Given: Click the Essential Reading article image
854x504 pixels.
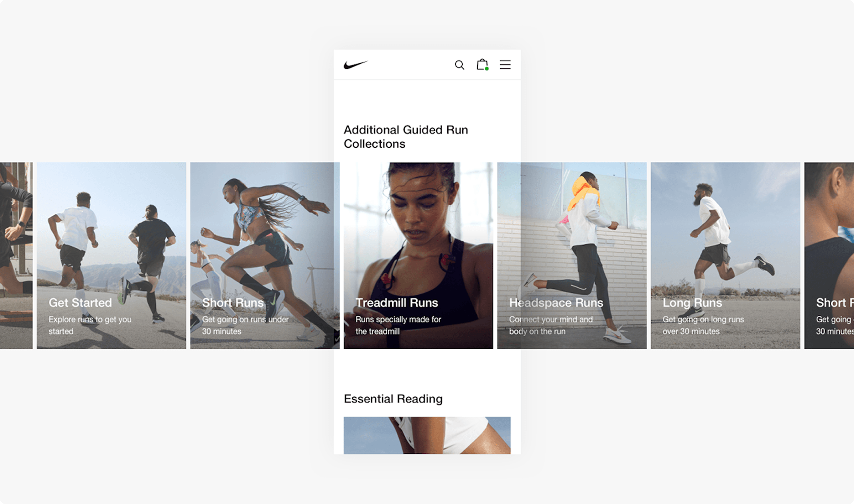Looking at the screenshot, I should (427, 435).
